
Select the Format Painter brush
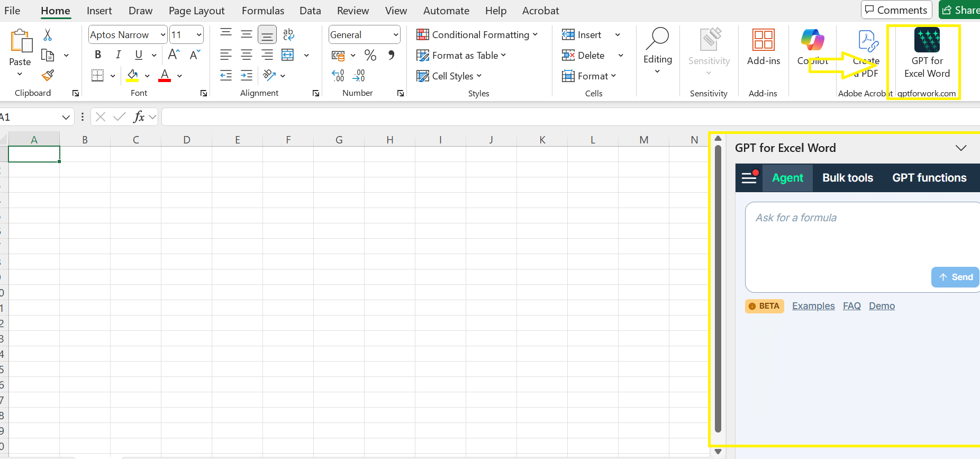[x=48, y=76]
